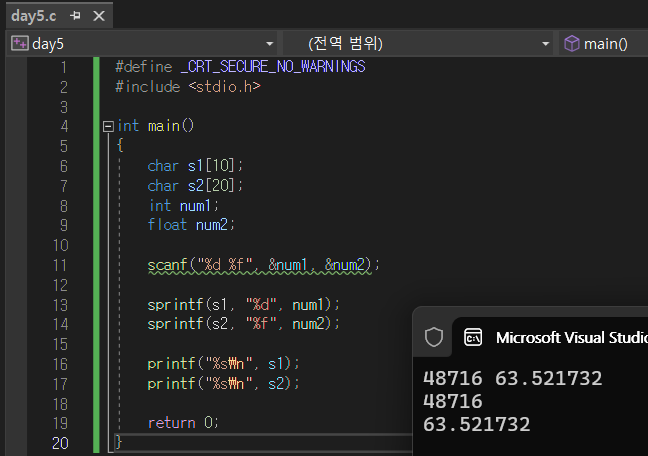Click the closing brace on line 20
This screenshot has width=648, height=456.
119,442
